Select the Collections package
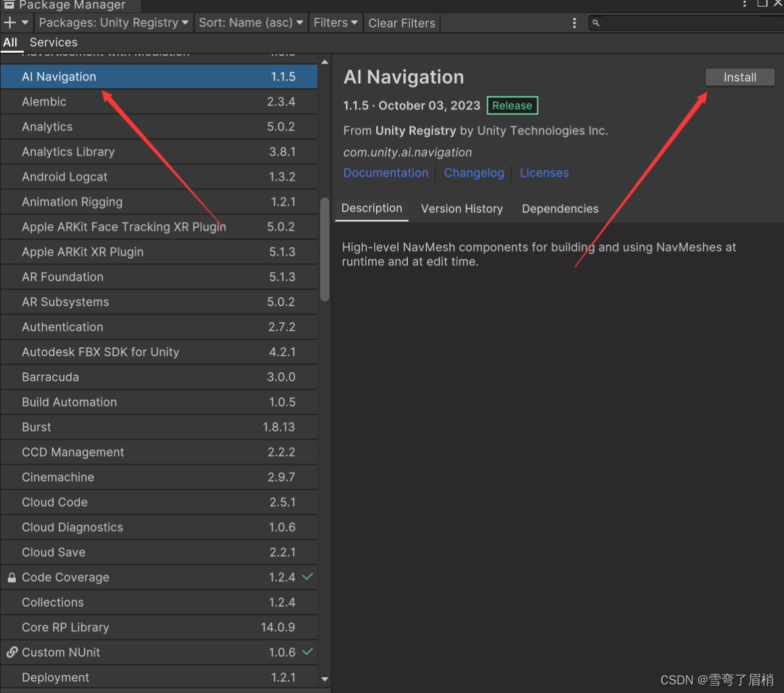 pyautogui.click(x=159, y=602)
